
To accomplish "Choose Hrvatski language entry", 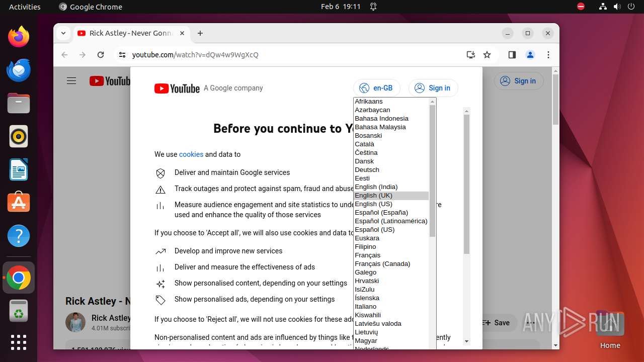I will tap(391, 281).
